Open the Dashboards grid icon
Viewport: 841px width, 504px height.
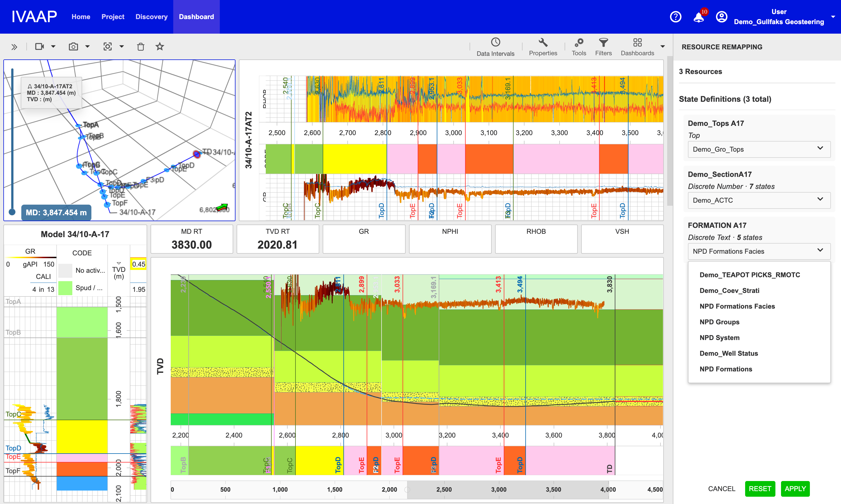pyautogui.click(x=637, y=42)
